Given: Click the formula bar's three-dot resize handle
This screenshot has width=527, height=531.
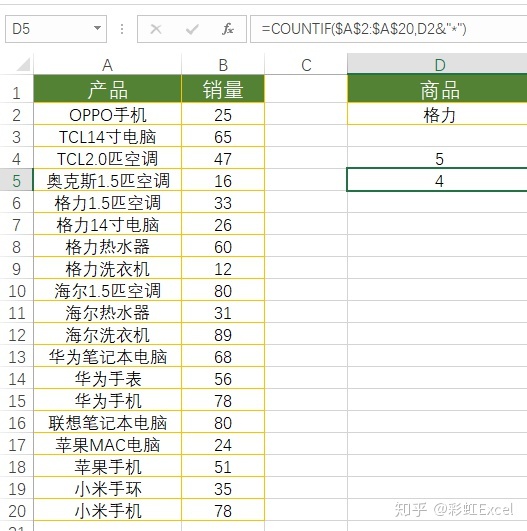Looking at the screenshot, I should [122, 29].
